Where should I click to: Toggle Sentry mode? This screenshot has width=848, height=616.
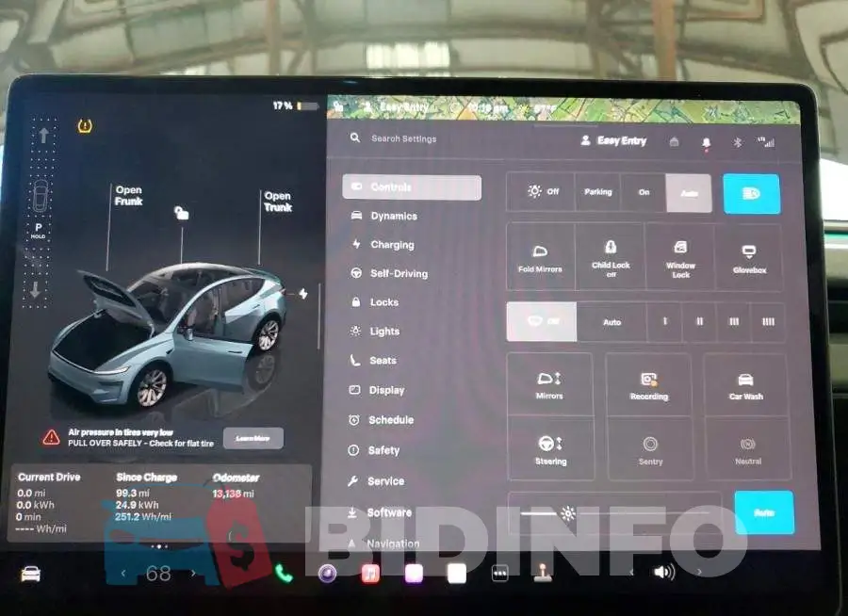pyautogui.click(x=650, y=450)
